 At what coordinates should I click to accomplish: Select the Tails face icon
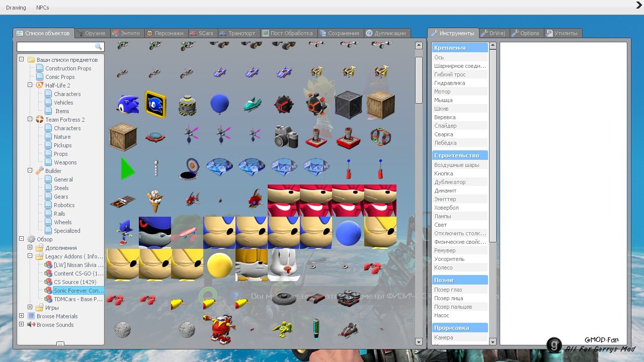[252, 265]
